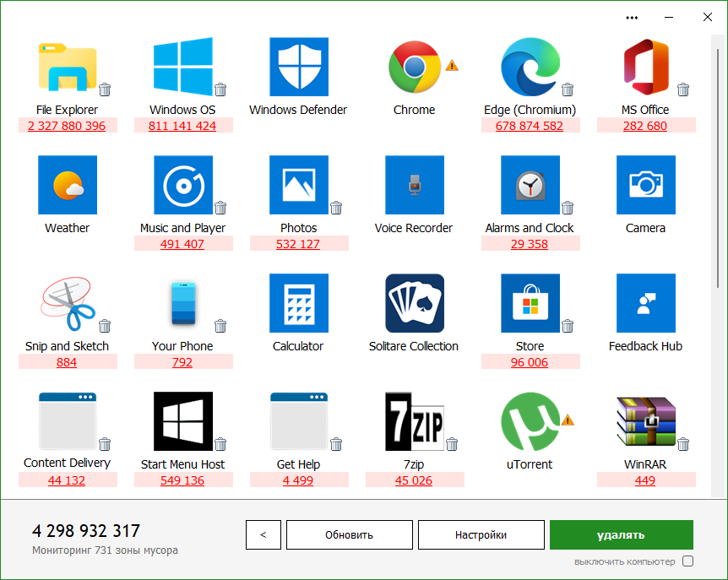Open Alarms and Clock value 29 358
The width and height of the screenshot is (728, 580).
530,244
